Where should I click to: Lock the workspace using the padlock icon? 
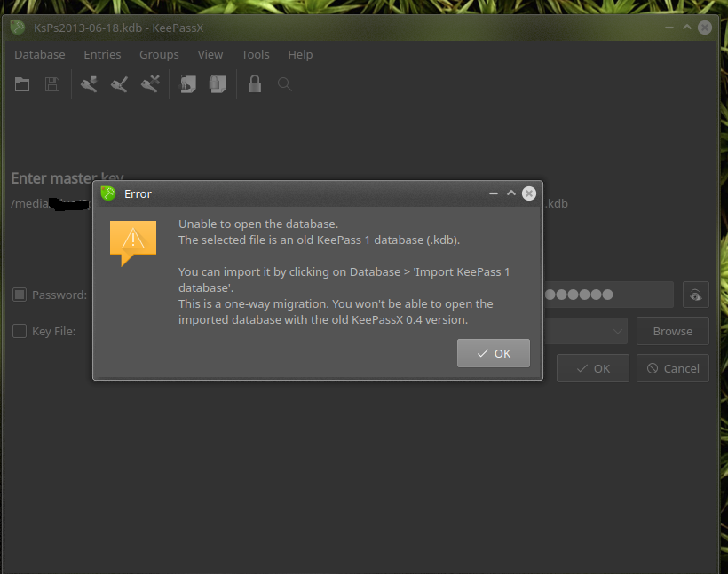click(255, 83)
